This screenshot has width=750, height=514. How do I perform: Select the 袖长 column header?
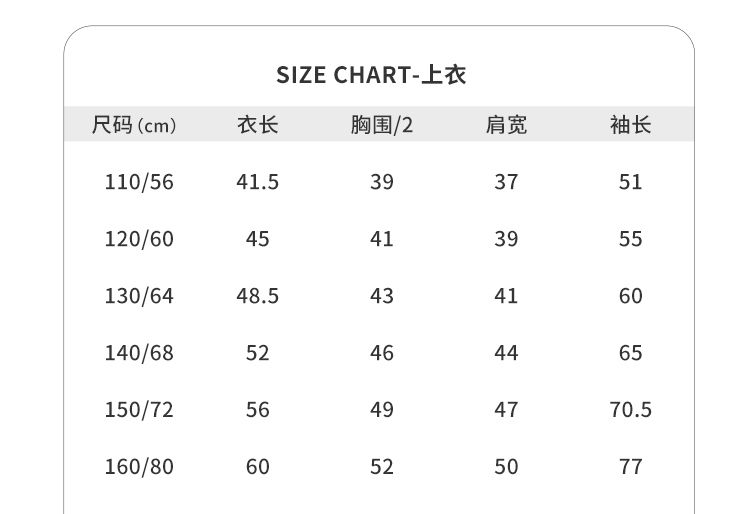click(630, 125)
